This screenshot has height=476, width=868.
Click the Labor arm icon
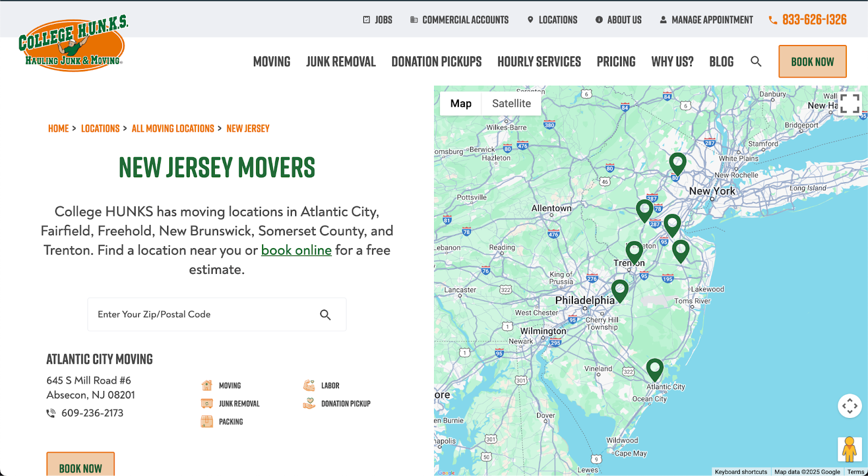[x=309, y=385]
